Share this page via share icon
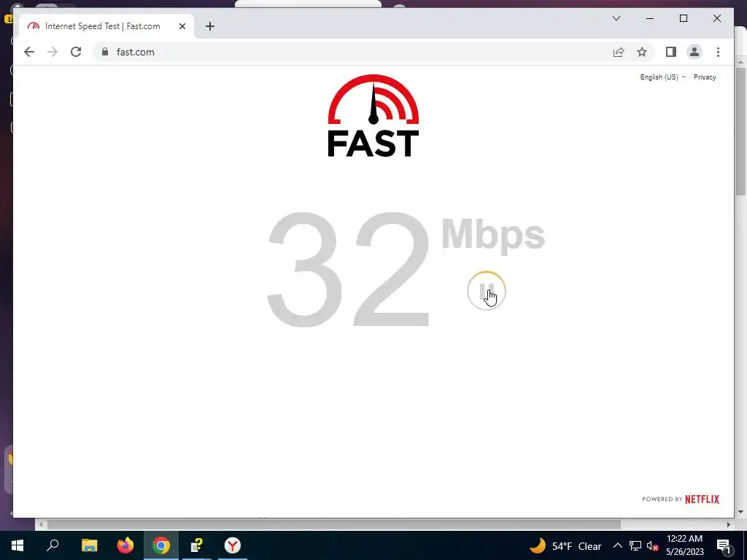747x560 pixels. [619, 52]
